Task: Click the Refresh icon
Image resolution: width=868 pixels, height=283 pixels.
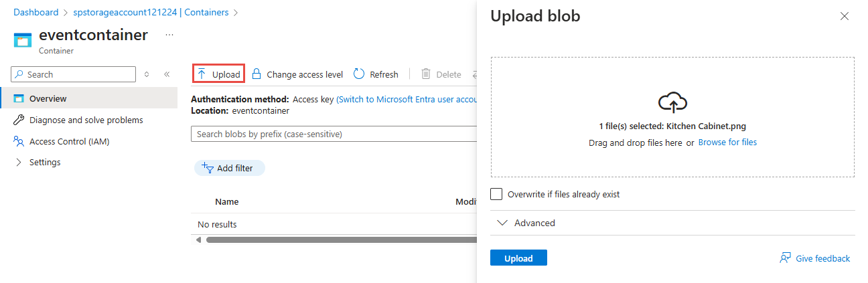Action: coord(360,74)
